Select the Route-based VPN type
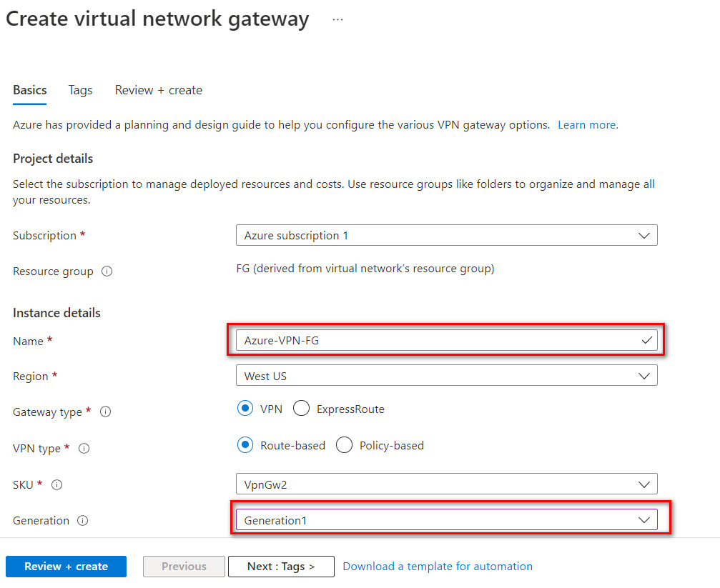The image size is (720, 588). coord(245,444)
